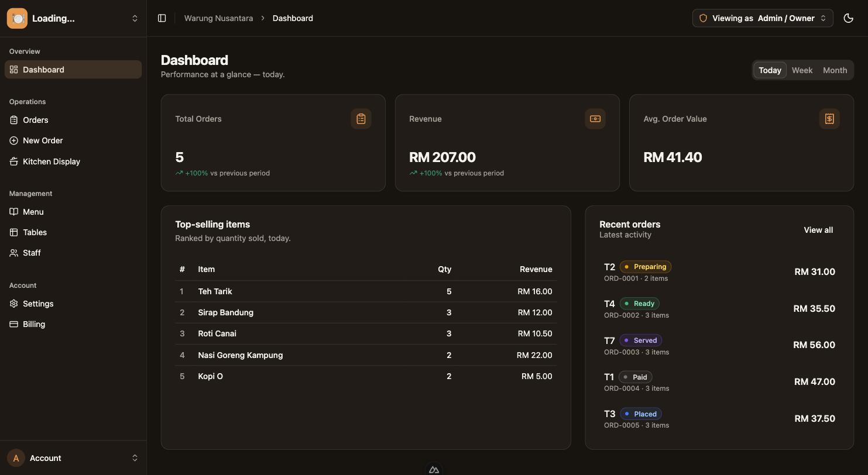The height and width of the screenshot is (475, 868).
Task: Click the Teh Tarik item row
Action: point(366,291)
